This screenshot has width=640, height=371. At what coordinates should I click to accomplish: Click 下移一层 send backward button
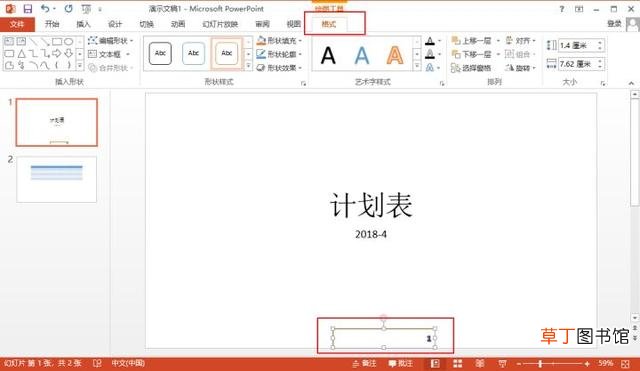pos(472,54)
